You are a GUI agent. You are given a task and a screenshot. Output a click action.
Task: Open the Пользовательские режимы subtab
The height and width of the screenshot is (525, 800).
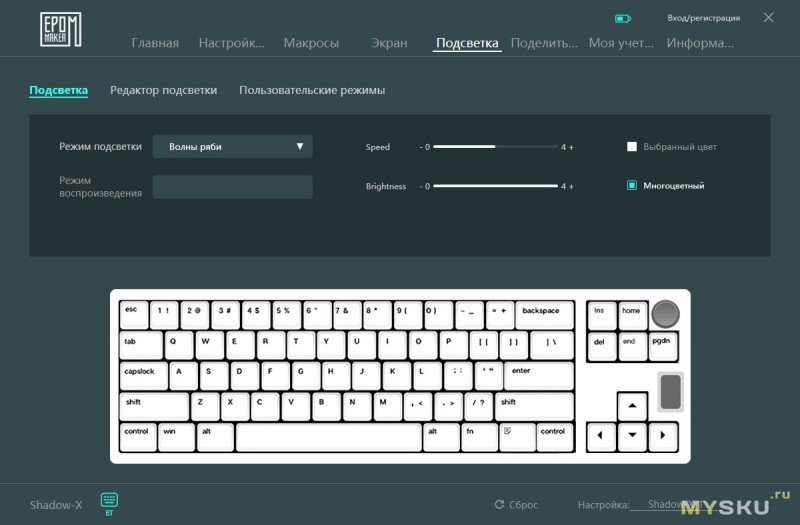(x=312, y=90)
